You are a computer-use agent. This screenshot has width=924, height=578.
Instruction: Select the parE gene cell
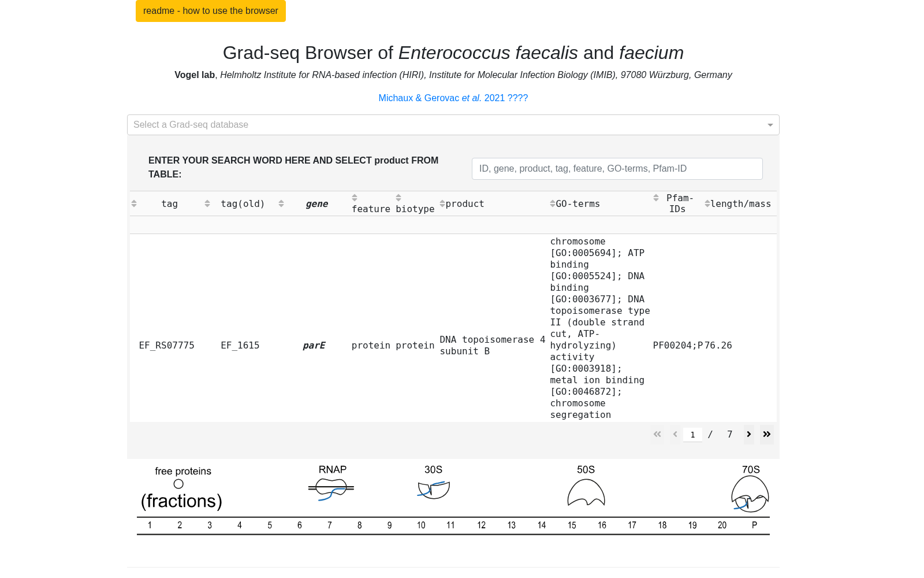point(314,346)
